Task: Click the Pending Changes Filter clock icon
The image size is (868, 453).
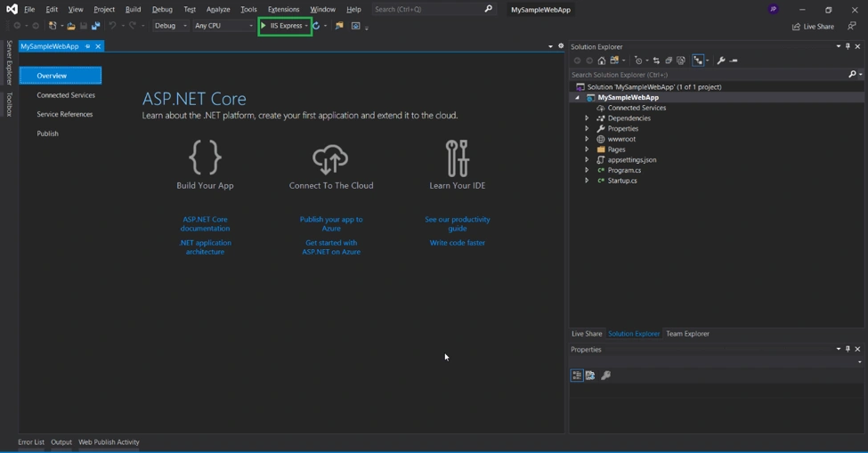Action: point(638,61)
